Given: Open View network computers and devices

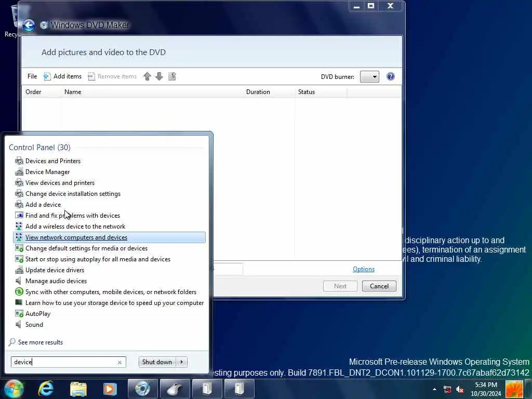Looking at the screenshot, I should pyautogui.click(x=109, y=237).
